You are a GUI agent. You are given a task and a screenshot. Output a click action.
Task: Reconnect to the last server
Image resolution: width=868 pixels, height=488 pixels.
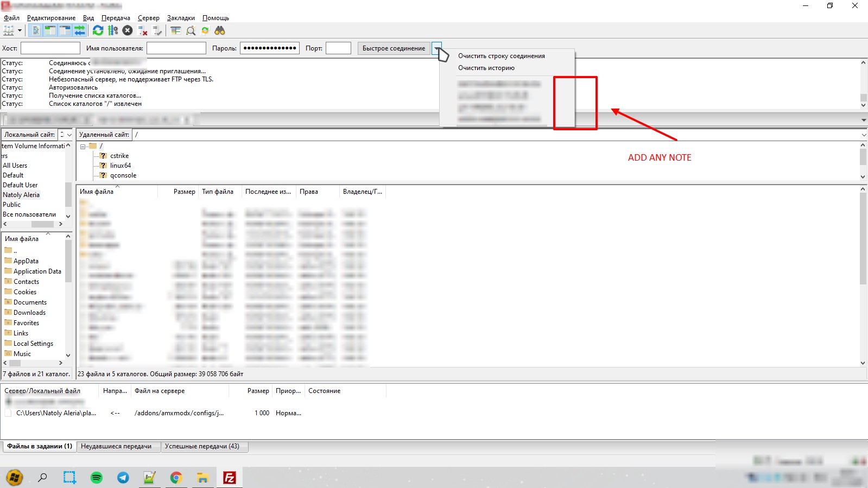pos(157,30)
